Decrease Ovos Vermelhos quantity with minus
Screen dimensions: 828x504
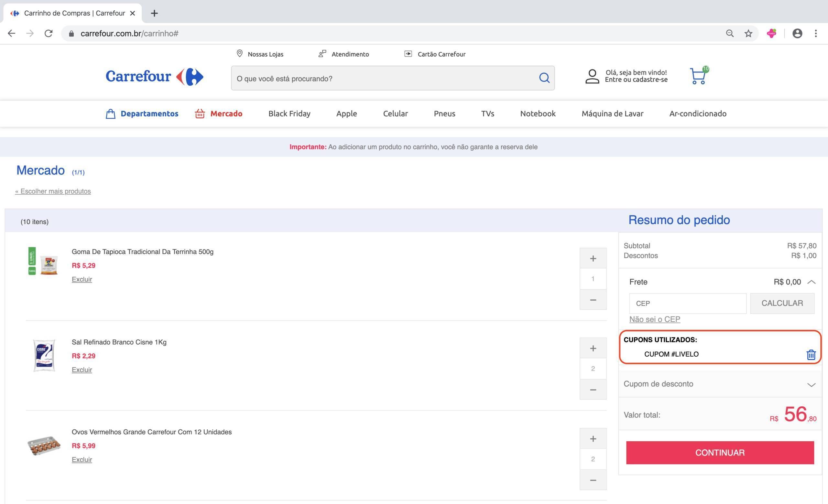[593, 480]
